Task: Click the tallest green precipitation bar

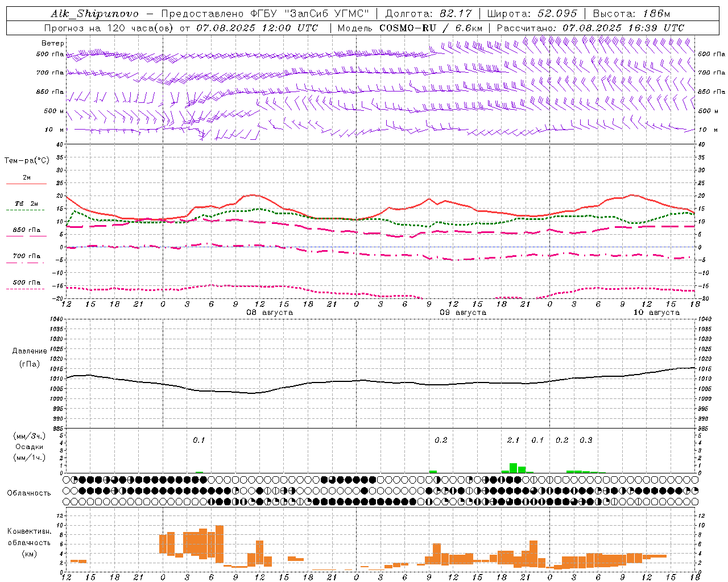Action: 513,468
